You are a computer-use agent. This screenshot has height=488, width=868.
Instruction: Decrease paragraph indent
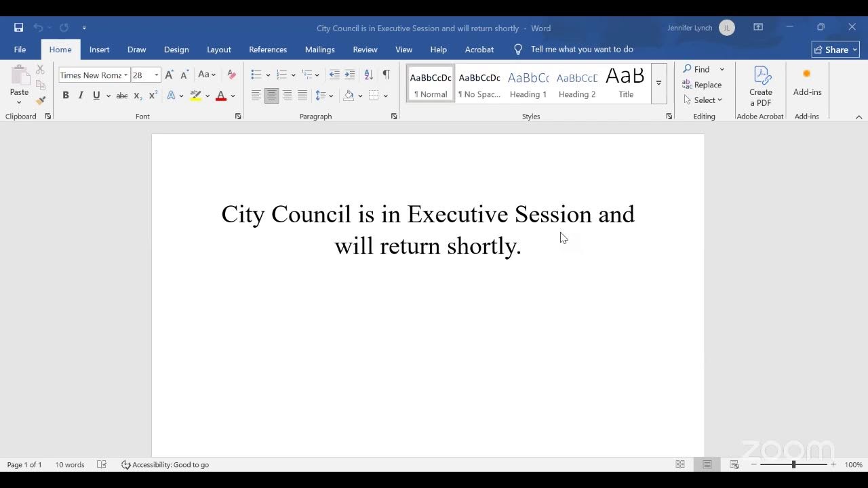(x=334, y=75)
